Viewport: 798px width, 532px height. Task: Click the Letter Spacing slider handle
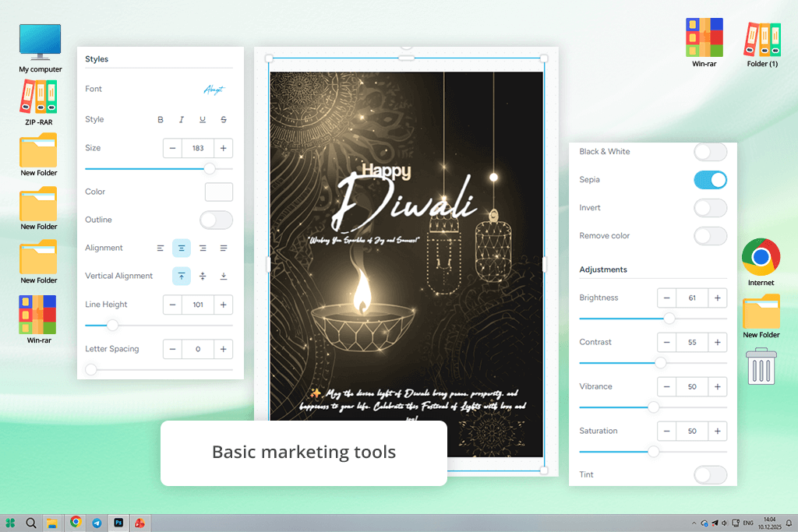[91, 370]
